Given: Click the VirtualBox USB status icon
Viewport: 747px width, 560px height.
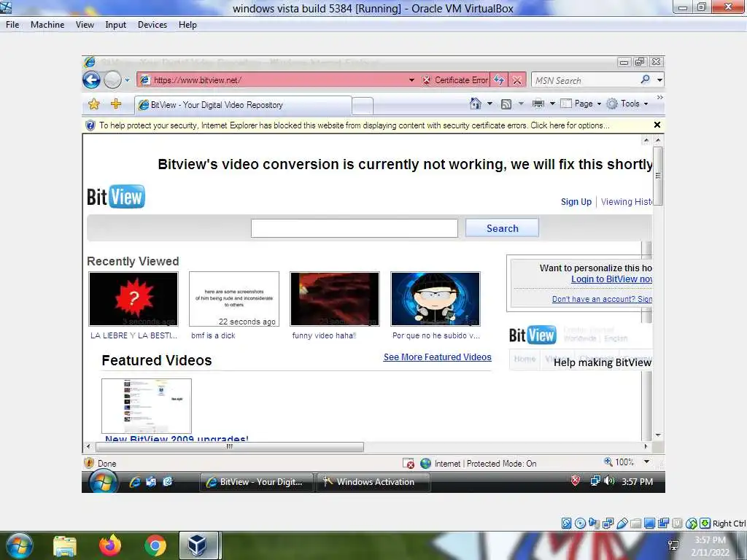Looking at the screenshot, I should 622,524.
